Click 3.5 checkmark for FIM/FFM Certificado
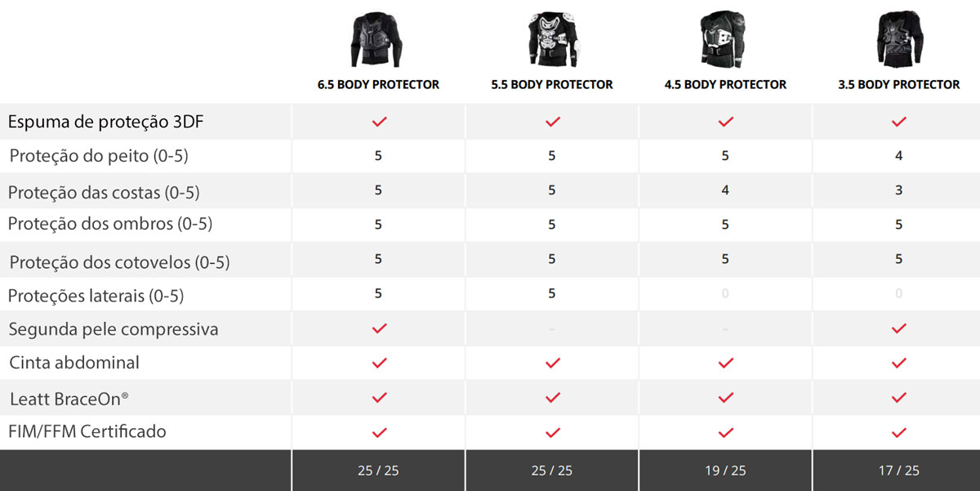The image size is (980, 491). tap(899, 432)
